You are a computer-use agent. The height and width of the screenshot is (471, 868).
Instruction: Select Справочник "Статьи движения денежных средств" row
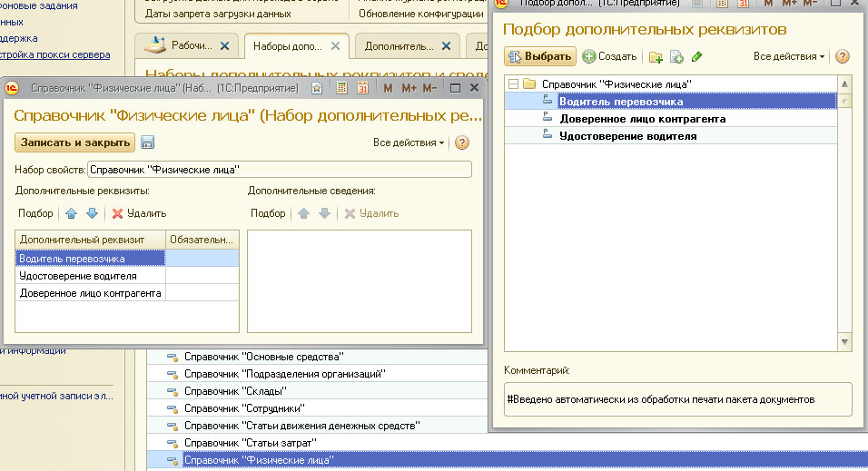[301, 425]
